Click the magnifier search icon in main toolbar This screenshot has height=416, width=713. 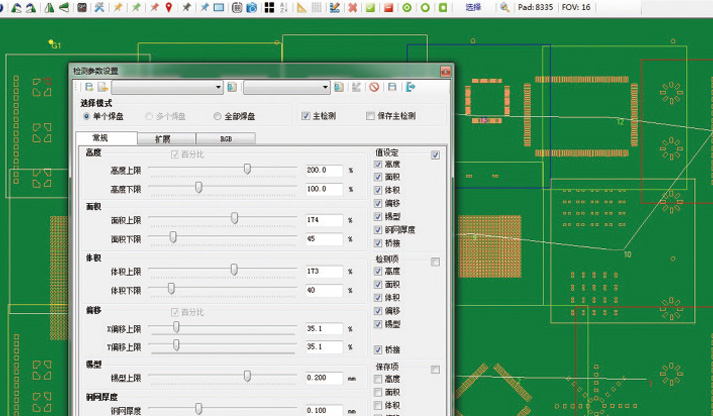pyautogui.click(x=505, y=7)
